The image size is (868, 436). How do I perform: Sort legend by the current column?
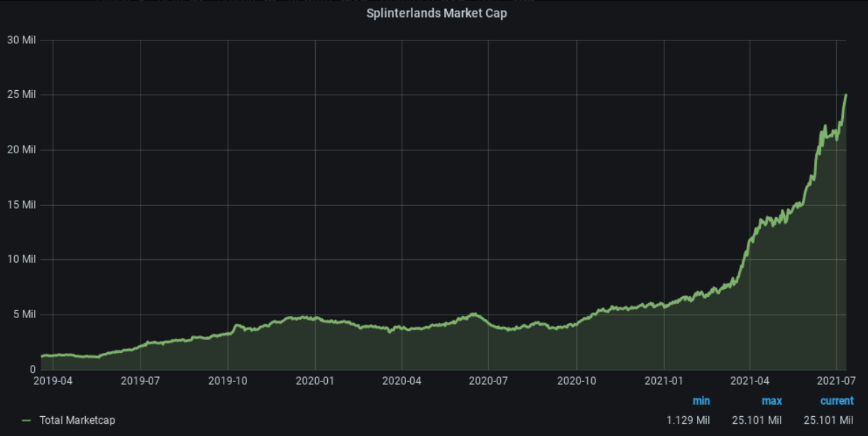coord(837,401)
